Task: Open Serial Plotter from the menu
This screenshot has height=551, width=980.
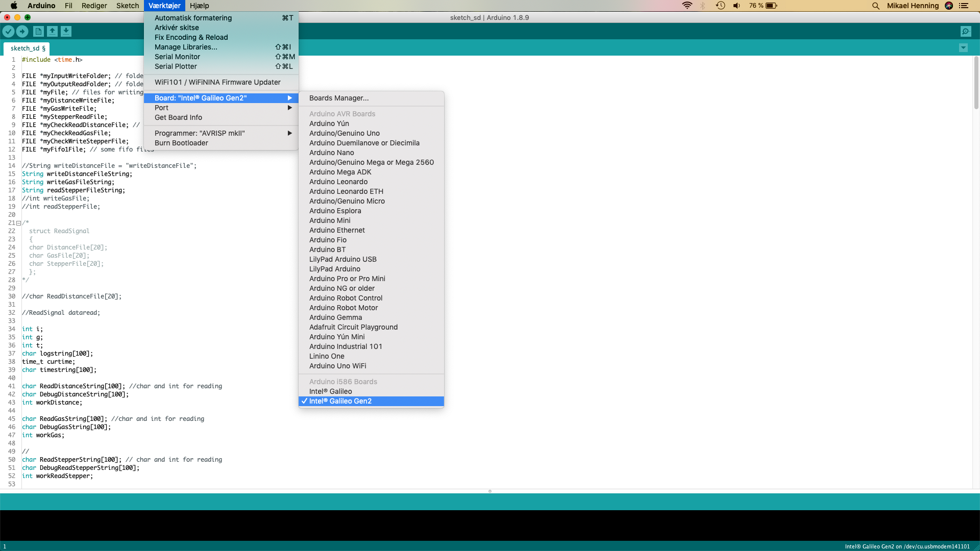Action: click(x=221, y=66)
